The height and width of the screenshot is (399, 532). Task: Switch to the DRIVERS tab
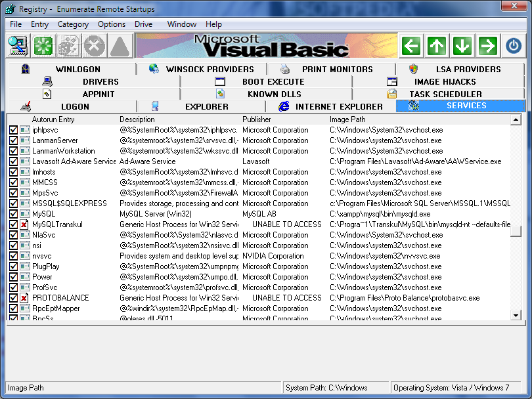tap(94, 81)
